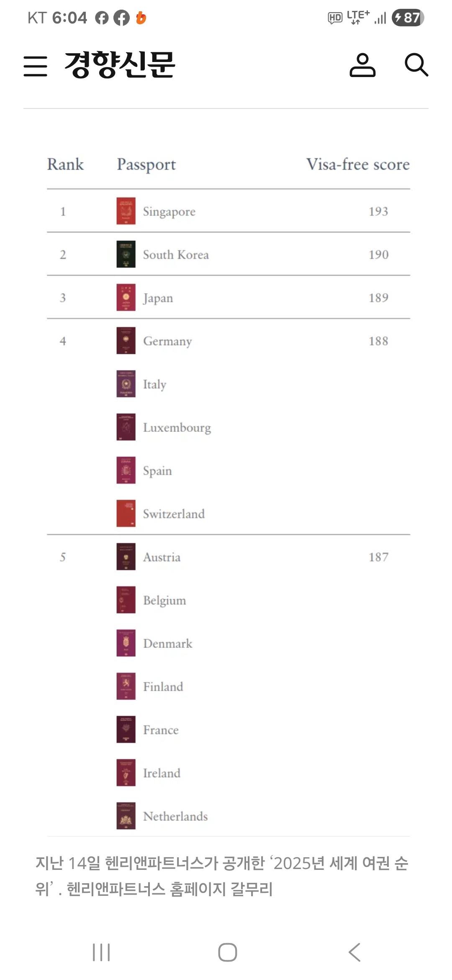This screenshot has height=980, width=452.
Task: Tap the Rank column header
Action: tap(65, 164)
